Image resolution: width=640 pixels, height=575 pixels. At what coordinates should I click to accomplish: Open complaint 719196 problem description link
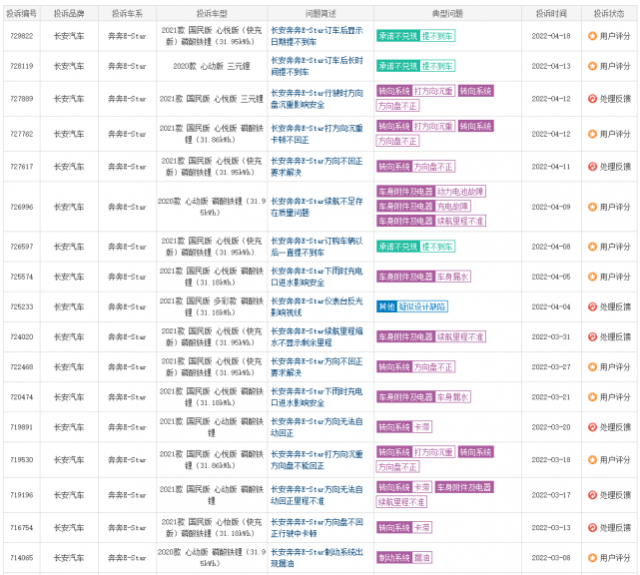317,495
